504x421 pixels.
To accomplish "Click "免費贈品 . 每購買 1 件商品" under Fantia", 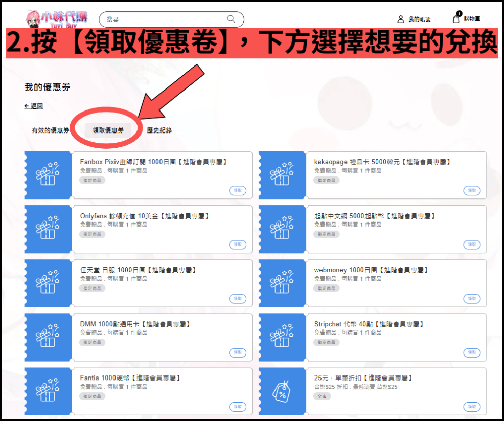I will 113,387.
